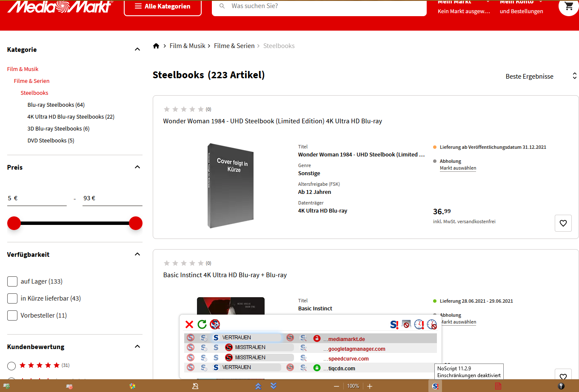Collapse the Kategorie filter section

click(x=137, y=49)
